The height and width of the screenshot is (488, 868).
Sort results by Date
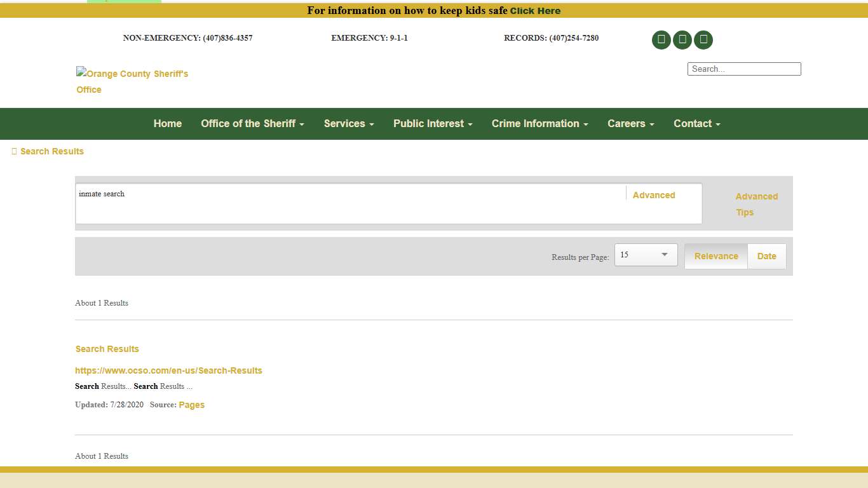[x=766, y=257]
